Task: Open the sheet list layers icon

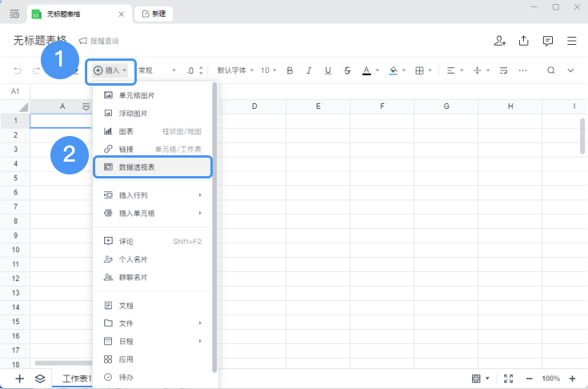Action: 40,378
